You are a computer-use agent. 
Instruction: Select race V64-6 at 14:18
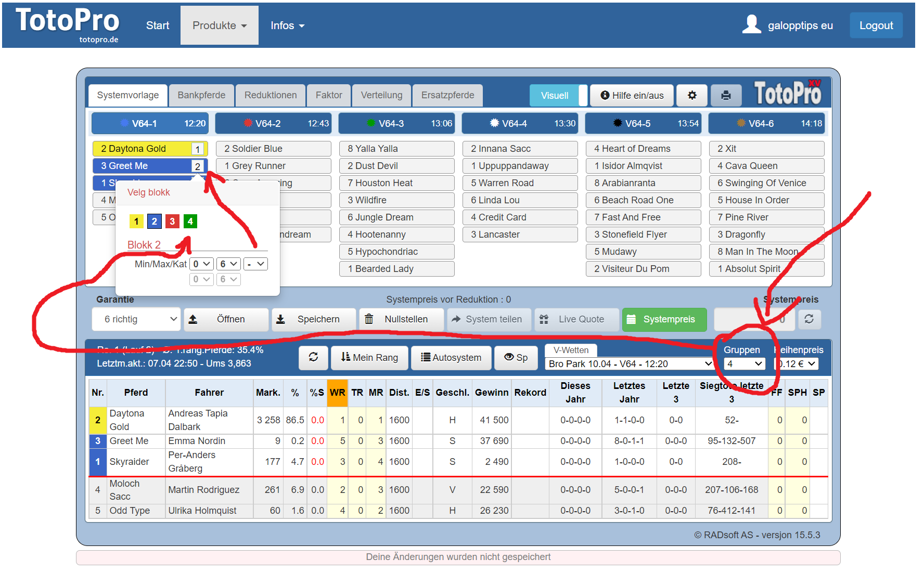[x=767, y=123]
